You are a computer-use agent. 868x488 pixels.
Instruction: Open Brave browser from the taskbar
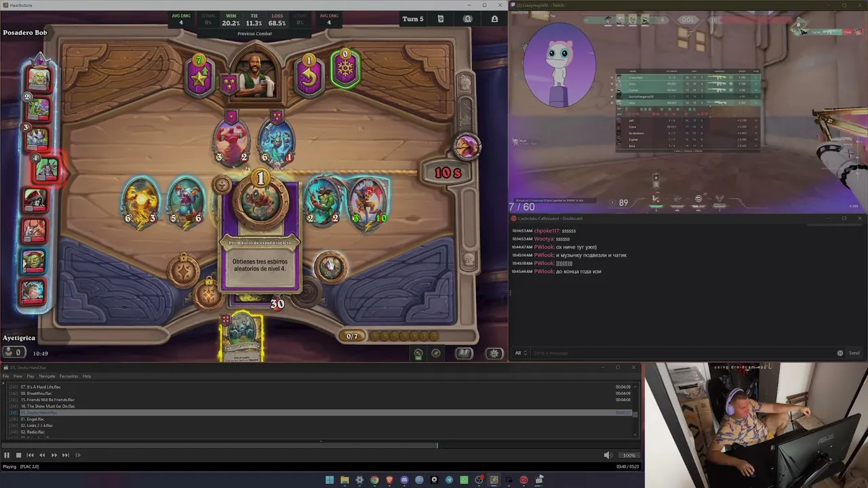pyautogui.click(x=389, y=480)
